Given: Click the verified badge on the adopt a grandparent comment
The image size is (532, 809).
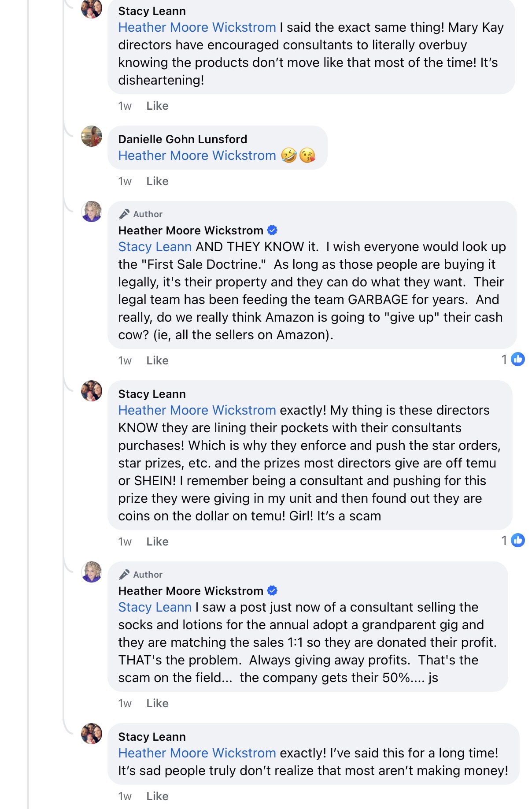Looking at the screenshot, I should pos(273,590).
